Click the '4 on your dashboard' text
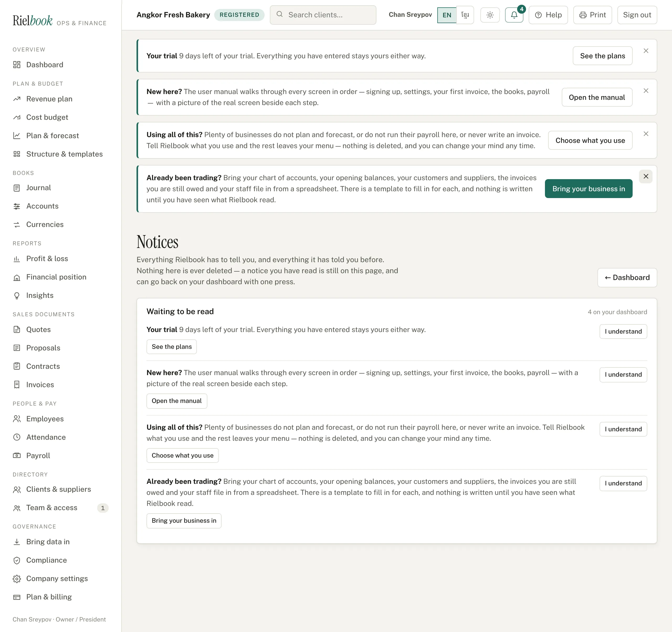 [617, 312]
